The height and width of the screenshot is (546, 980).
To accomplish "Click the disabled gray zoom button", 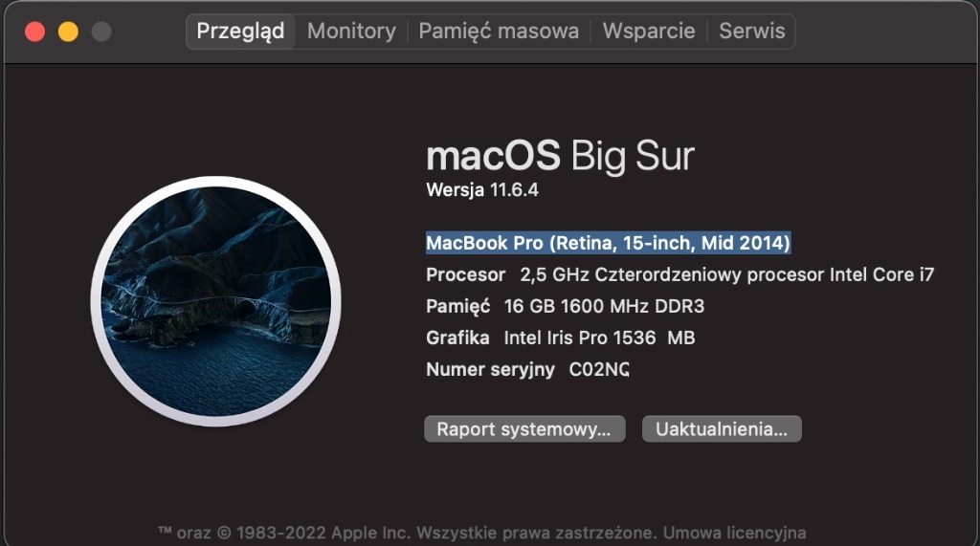I will click(100, 32).
